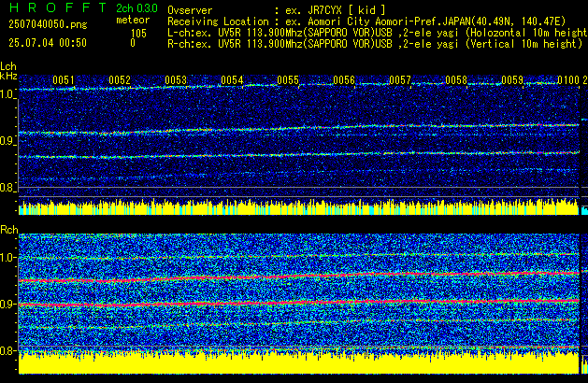Click the meteor count 105
Screen dimensions: 588x383
(138, 34)
